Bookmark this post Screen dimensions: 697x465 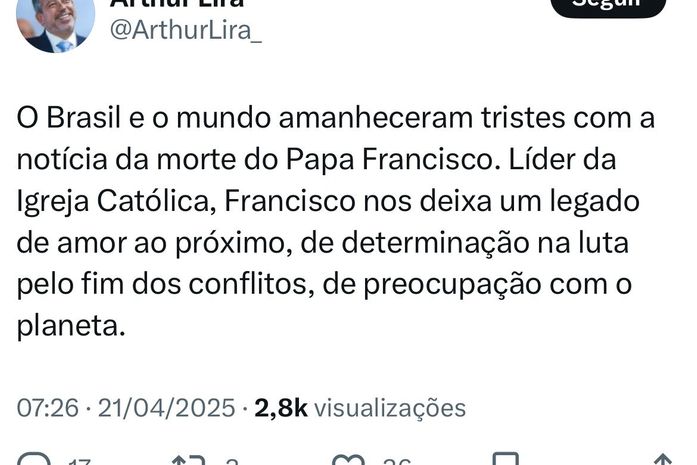pyautogui.click(x=506, y=459)
